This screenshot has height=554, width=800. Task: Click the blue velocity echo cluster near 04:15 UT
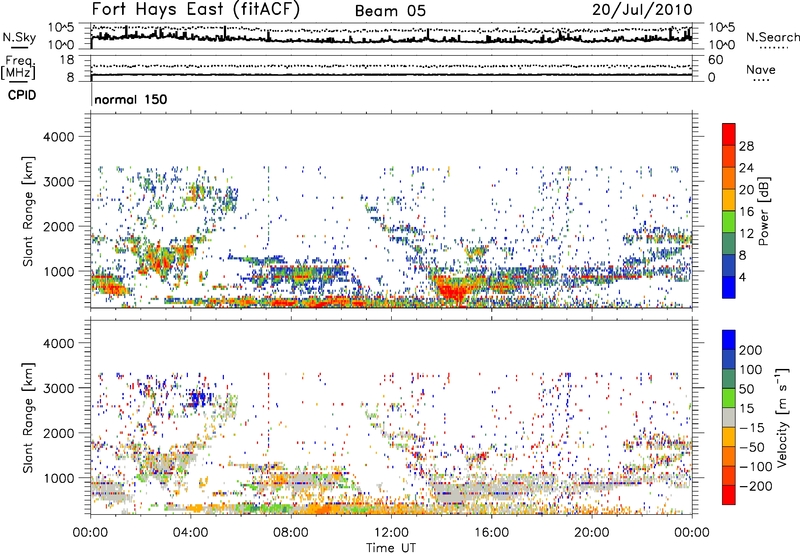(200, 398)
